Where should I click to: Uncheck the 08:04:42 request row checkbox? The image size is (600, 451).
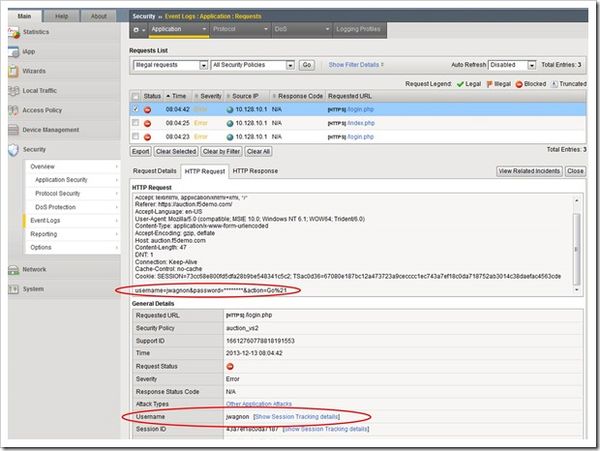[137, 108]
